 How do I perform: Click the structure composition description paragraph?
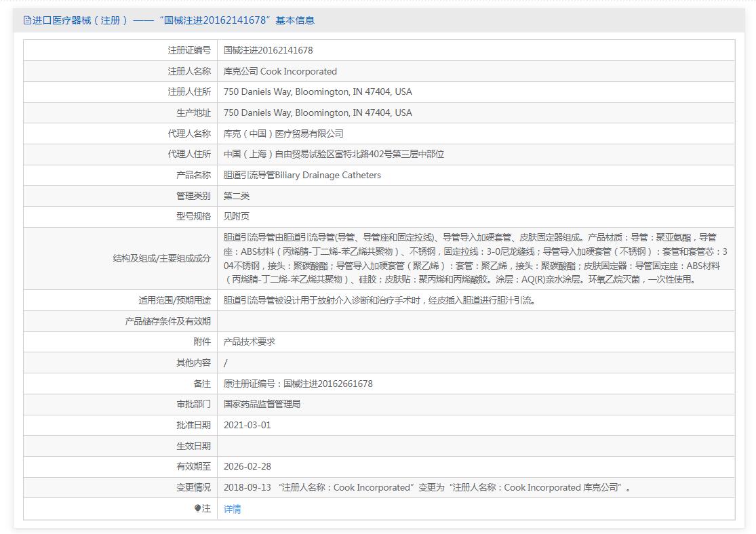(475, 258)
